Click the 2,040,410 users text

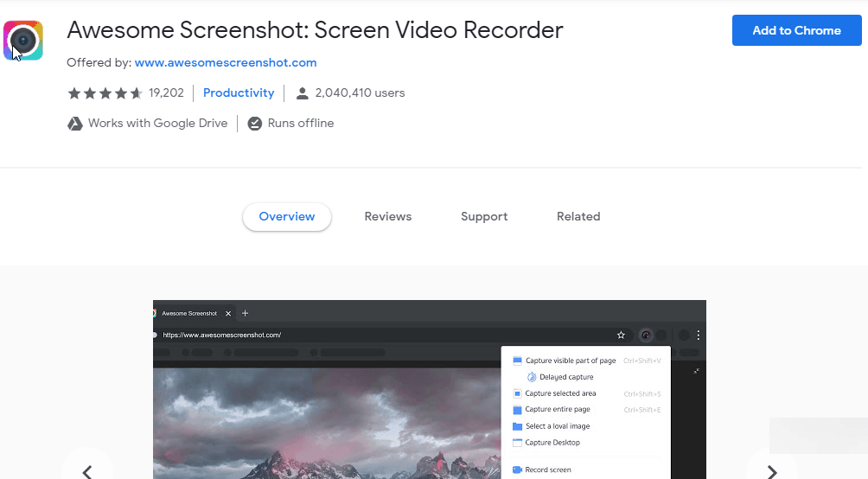(360, 93)
